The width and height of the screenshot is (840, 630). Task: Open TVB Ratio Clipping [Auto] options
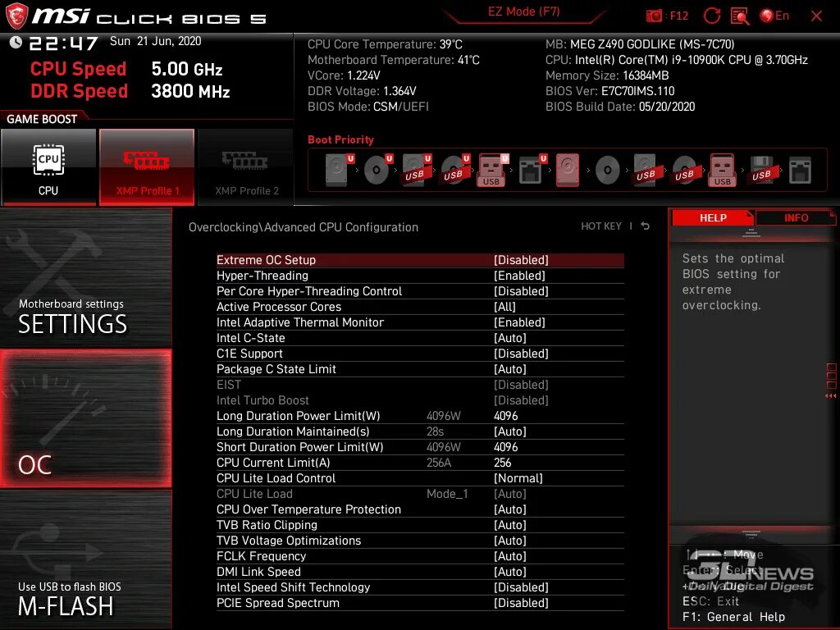tap(510, 524)
